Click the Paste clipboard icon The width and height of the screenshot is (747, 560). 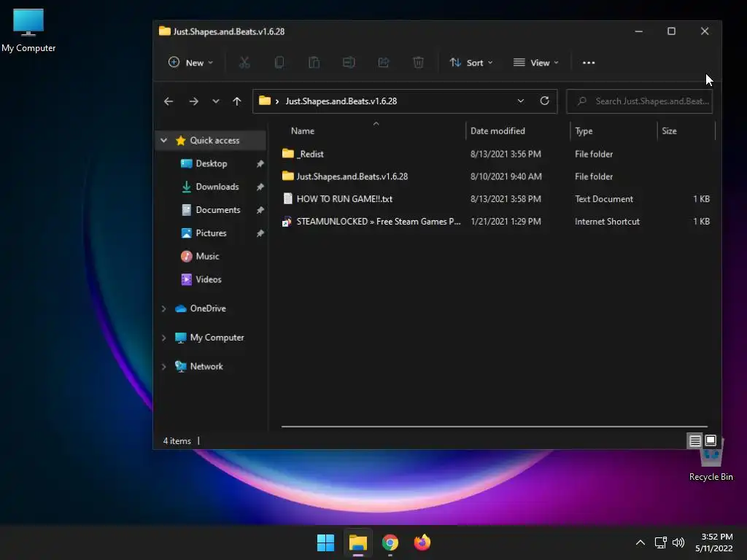(314, 63)
